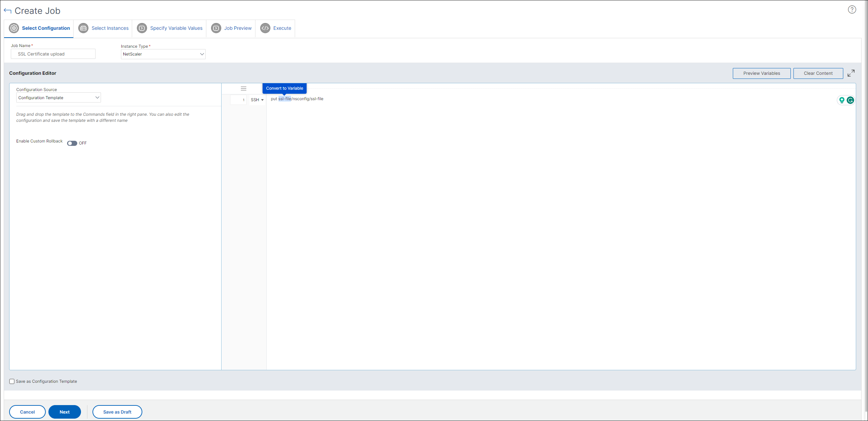The image size is (868, 421).
Task: Toggle Enable Custom Rollback switch
Action: point(72,143)
